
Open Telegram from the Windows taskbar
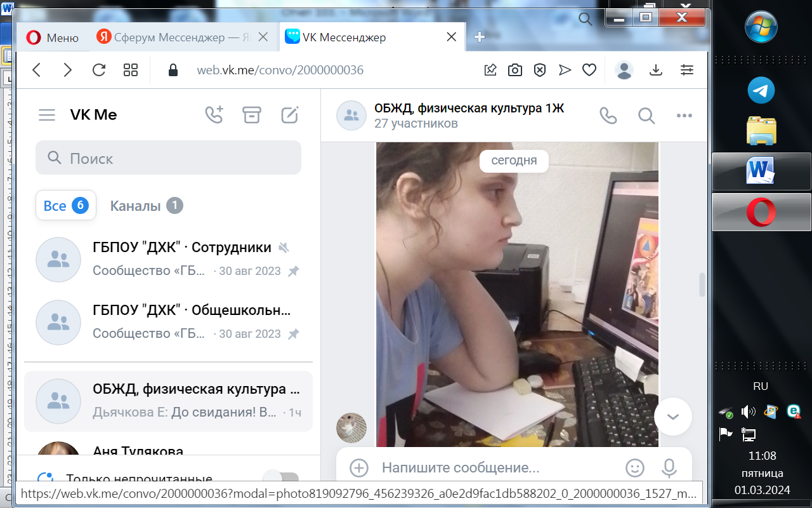[x=761, y=91]
